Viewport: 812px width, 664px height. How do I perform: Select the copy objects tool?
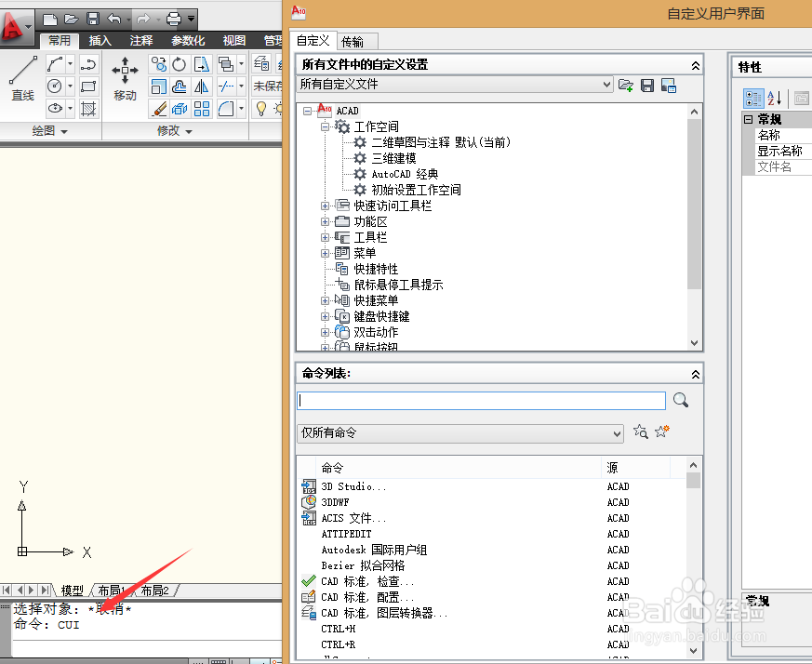tap(158, 64)
